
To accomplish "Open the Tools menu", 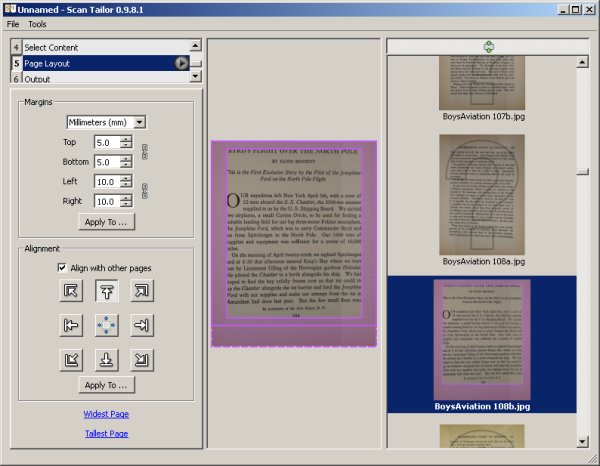I will [x=37, y=24].
